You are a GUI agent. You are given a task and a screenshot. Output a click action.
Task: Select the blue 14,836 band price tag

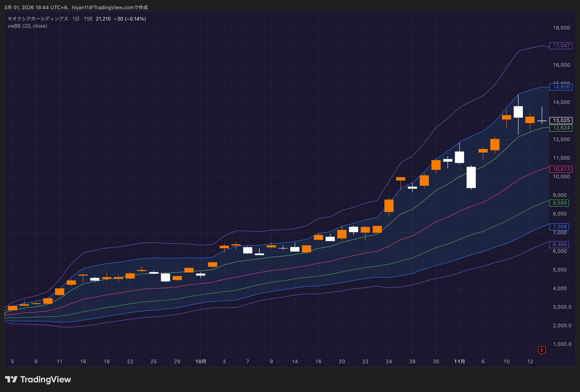[561, 87]
